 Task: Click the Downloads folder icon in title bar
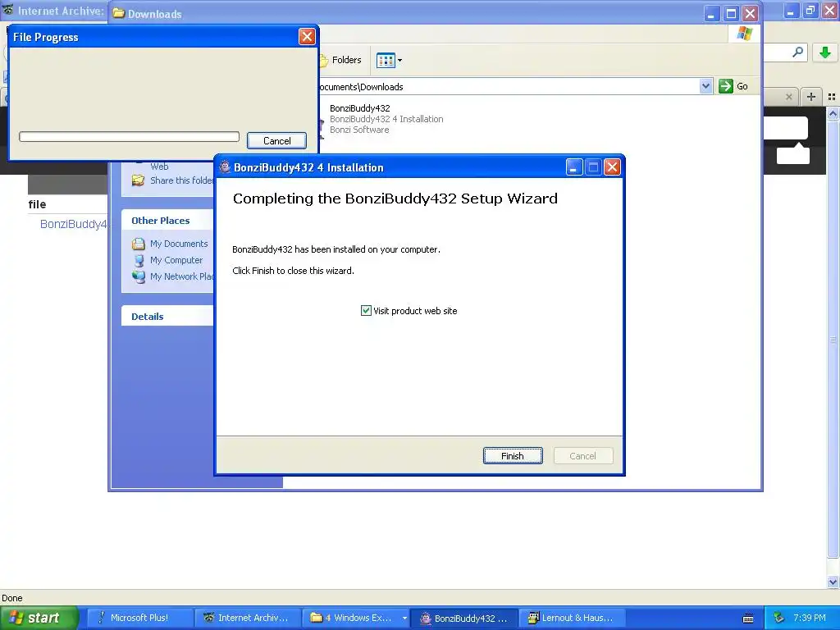[119, 13]
